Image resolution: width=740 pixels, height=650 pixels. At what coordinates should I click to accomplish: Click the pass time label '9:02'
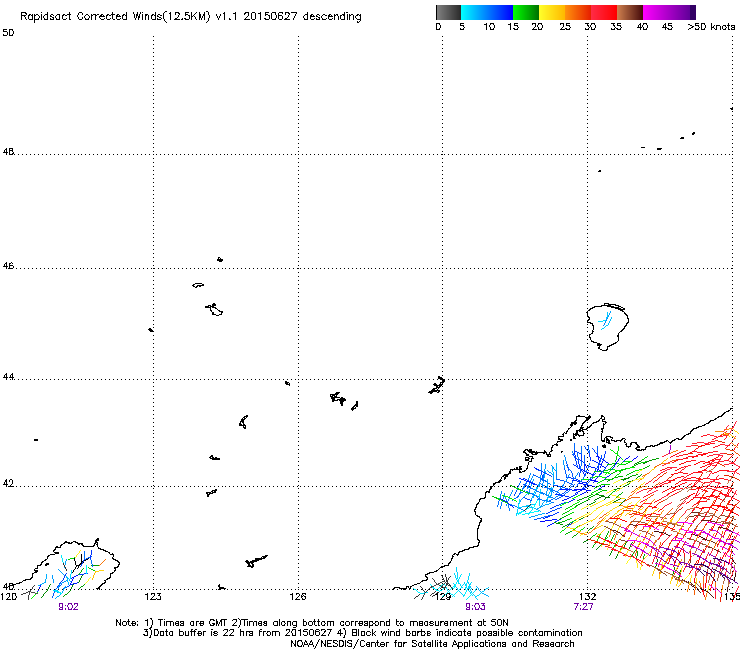click(x=68, y=607)
